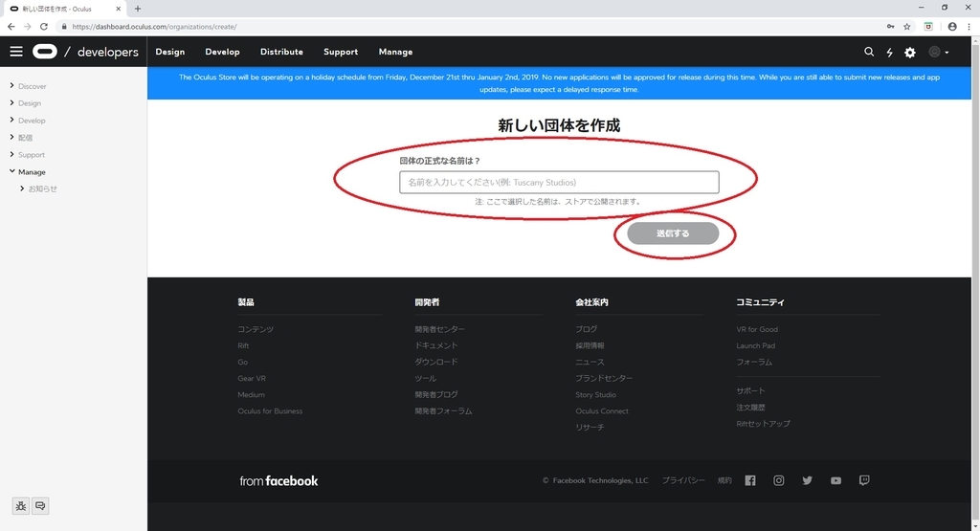Viewport: 980px width, 531px height.
Task: Click the Facebook footer icon
Action: tap(750, 480)
